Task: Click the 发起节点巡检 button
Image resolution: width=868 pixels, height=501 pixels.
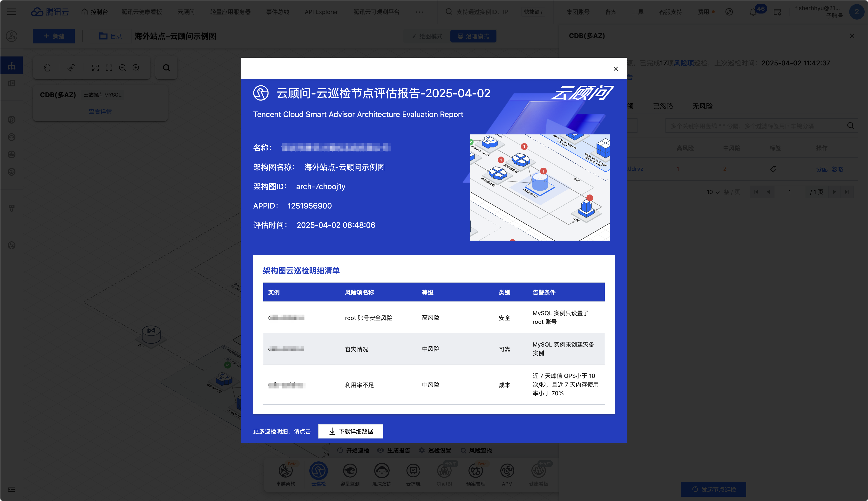Action: click(713, 489)
